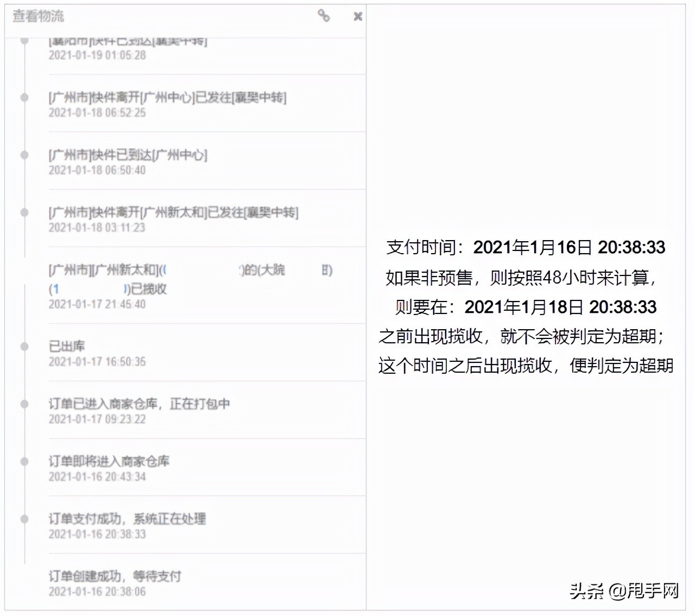Click the timeline dot beside 已出库 entry
The width and height of the screenshot is (695, 616).
23,345
